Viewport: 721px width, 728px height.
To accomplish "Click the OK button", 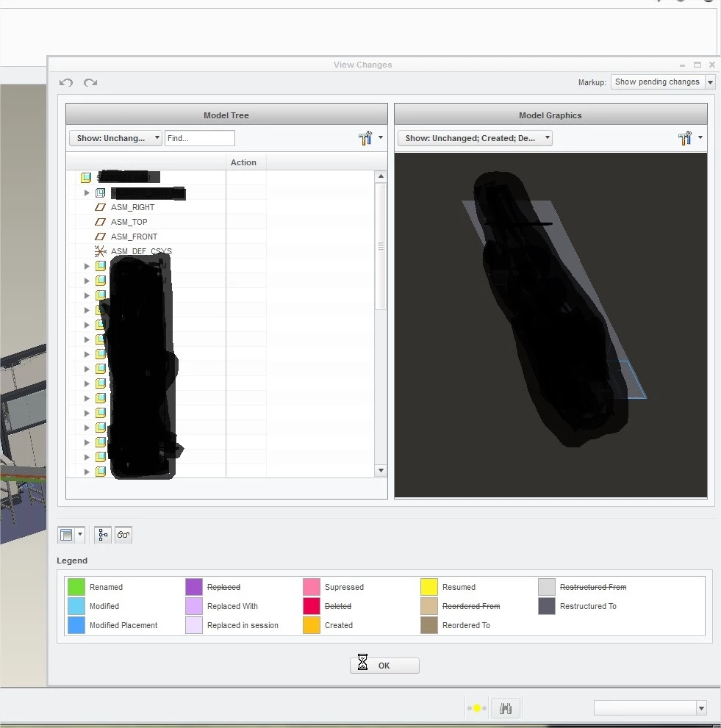I will (384, 666).
